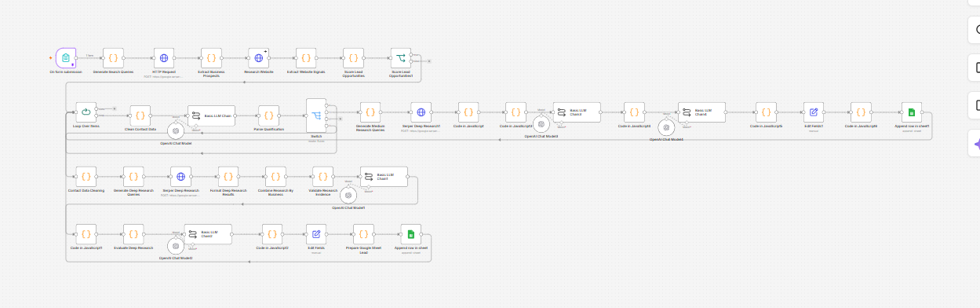Select Combine Research By Business node
The width and height of the screenshot is (980, 308).
[275, 177]
